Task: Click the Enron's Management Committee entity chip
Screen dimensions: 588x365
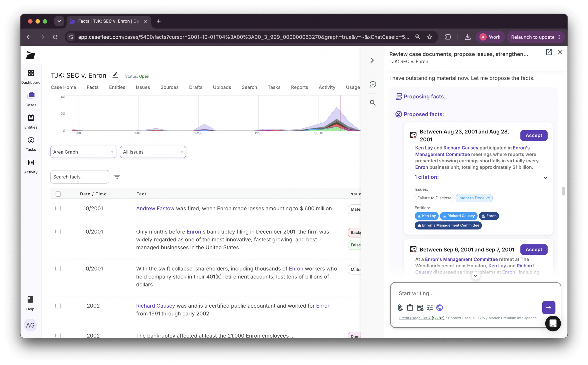Action: 448,225
